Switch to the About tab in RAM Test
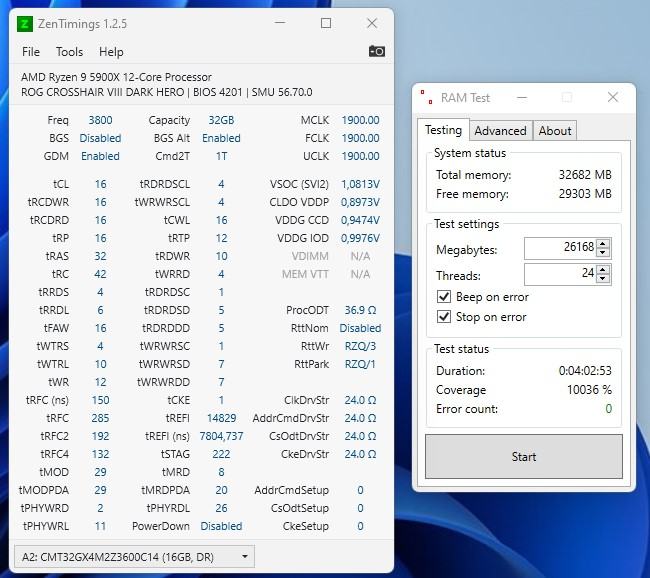 tap(555, 131)
